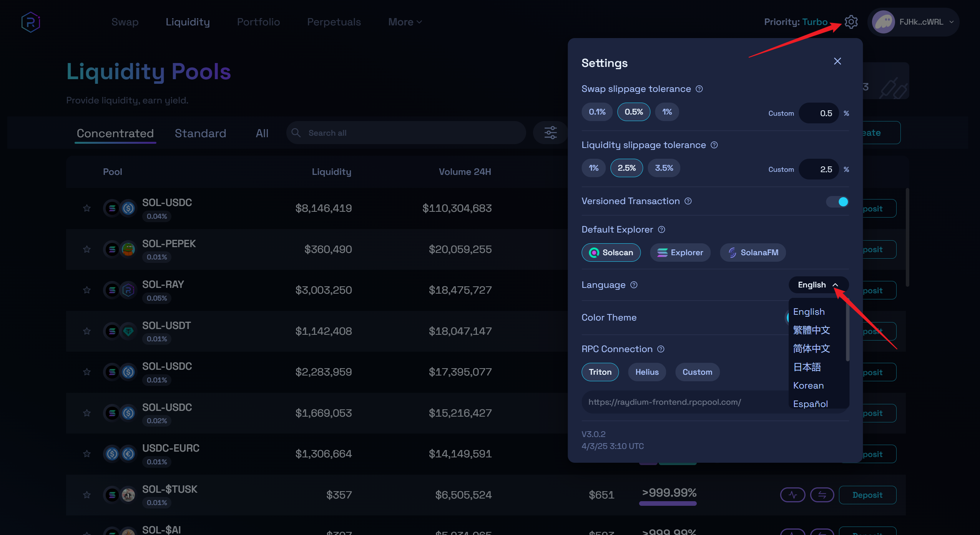The width and height of the screenshot is (980, 535).
Task: Select 0.1% swap slippage option
Action: tap(597, 112)
